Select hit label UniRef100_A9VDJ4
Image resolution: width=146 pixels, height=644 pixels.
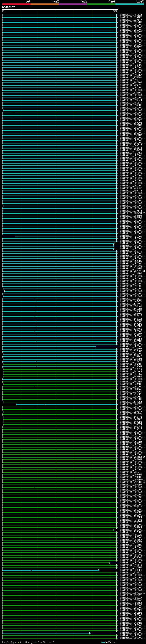(131, 100)
